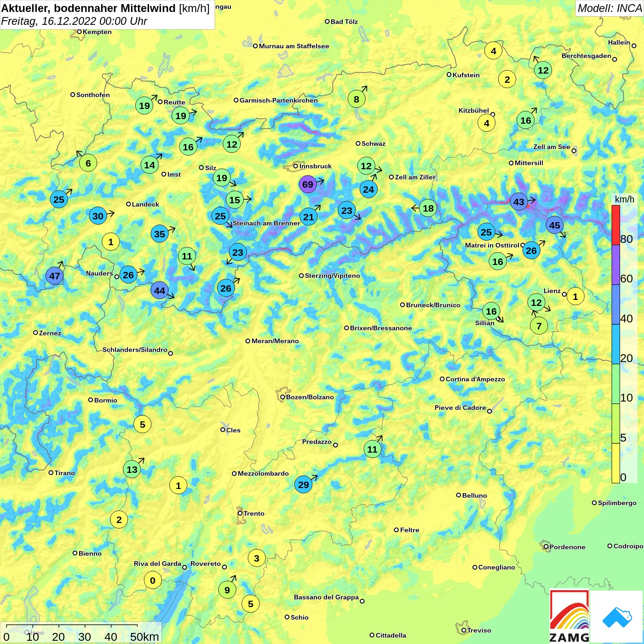This screenshot has width=644, height=644.
Task: Click the Berchtesgaden label
Action: click(x=586, y=56)
